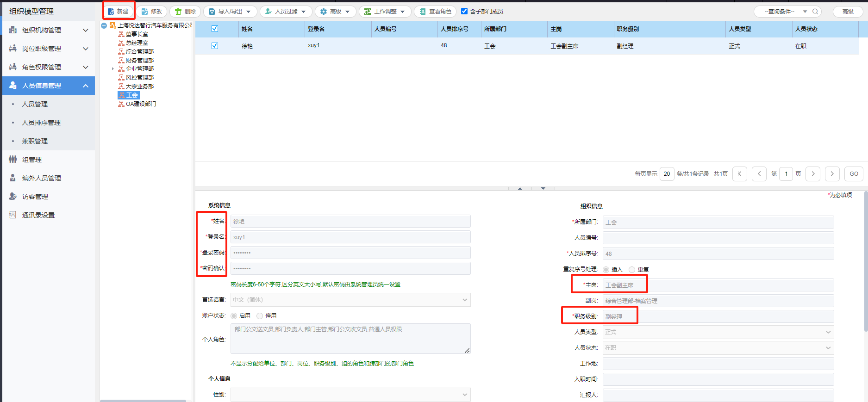Open 人员排序管理 in the sidebar
Image resolution: width=868 pixels, height=402 pixels.
tap(41, 123)
